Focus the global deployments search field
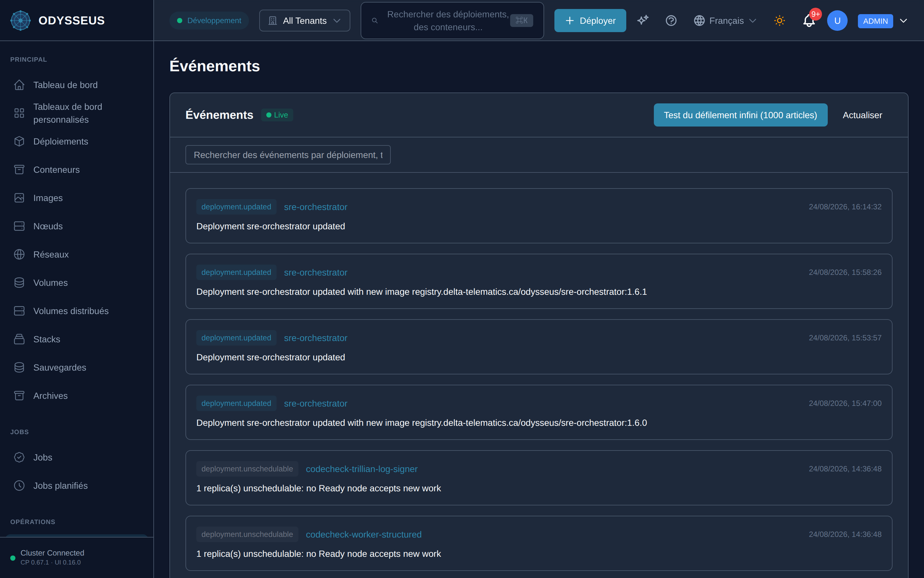The image size is (924, 578). [x=452, y=21]
